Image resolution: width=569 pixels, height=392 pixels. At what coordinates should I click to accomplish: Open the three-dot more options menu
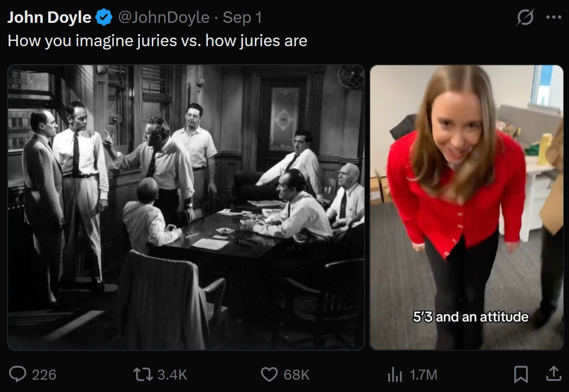[x=554, y=17]
